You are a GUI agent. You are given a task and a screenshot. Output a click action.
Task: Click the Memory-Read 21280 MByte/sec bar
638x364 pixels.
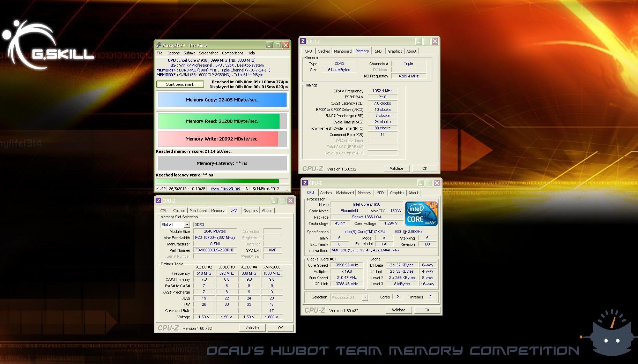pos(222,121)
